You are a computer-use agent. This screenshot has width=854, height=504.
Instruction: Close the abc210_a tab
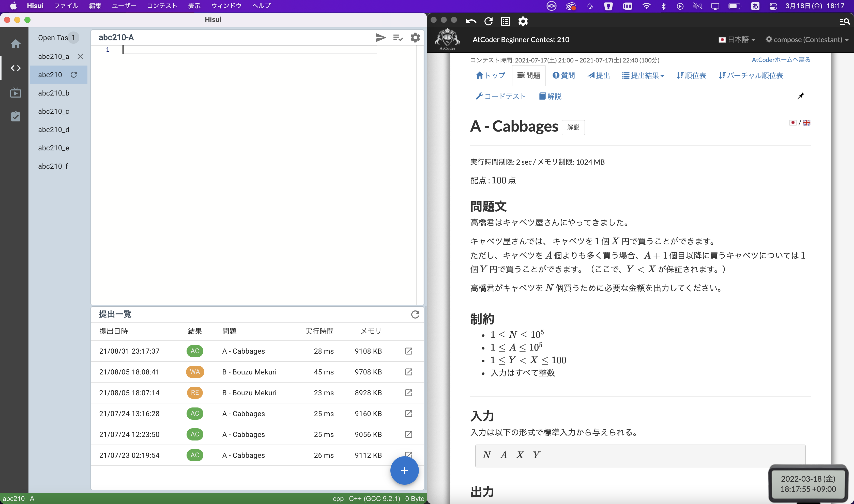tap(80, 56)
